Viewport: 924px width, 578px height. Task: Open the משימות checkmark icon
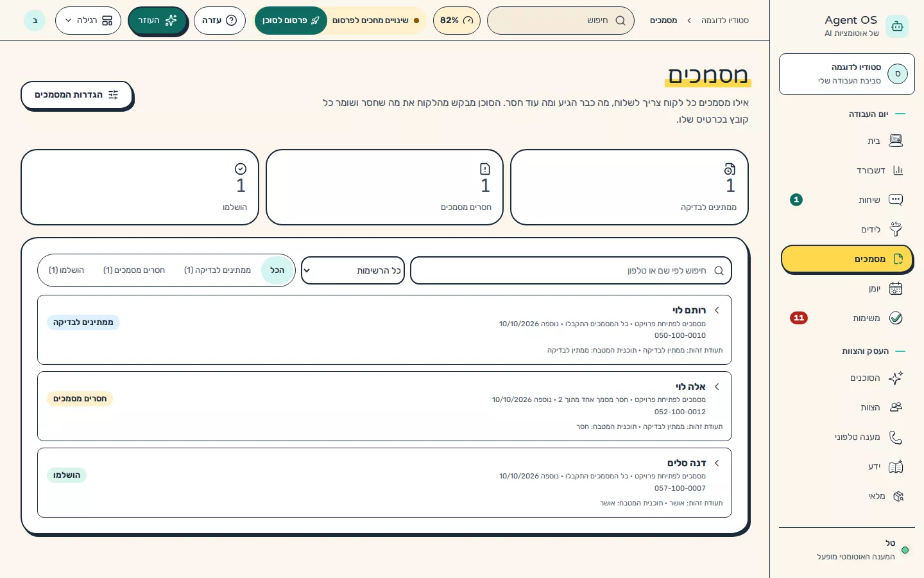[x=896, y=318]
